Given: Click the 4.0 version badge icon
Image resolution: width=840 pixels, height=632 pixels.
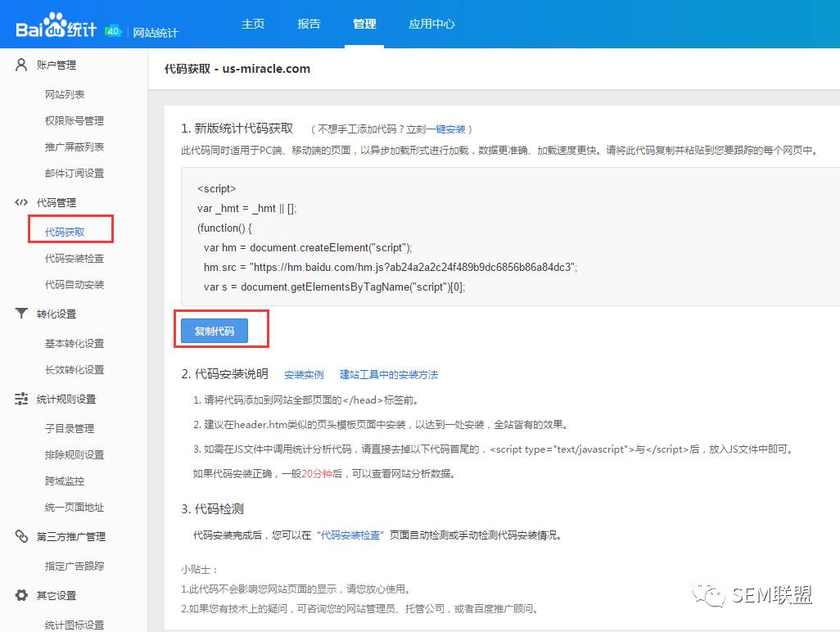Looking at the screenshot, I should [113, 31].
